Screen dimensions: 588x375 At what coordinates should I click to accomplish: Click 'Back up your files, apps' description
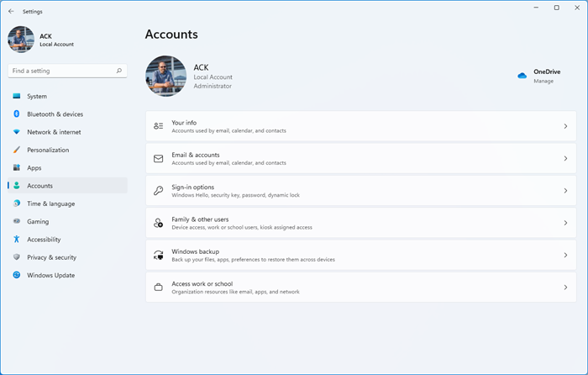tap(253, 260)
